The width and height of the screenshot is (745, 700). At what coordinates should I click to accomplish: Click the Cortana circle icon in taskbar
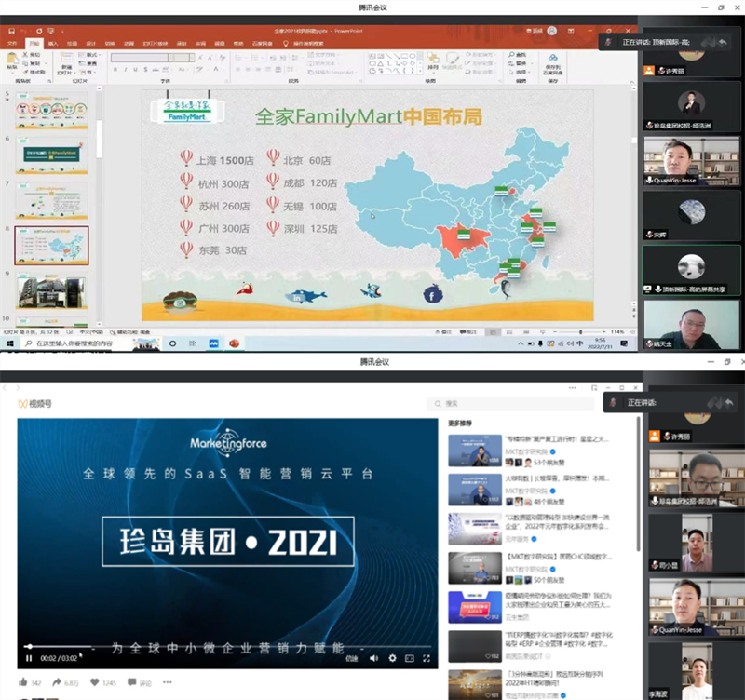click(172, 343)
